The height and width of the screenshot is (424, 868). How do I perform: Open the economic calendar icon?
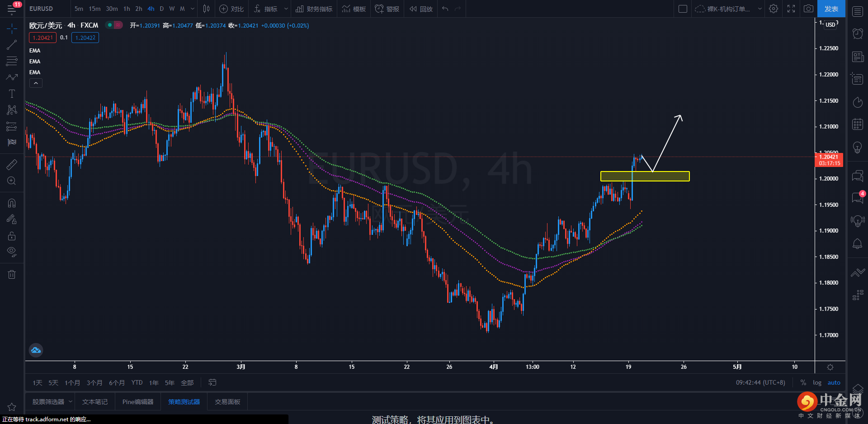[858, 124]
